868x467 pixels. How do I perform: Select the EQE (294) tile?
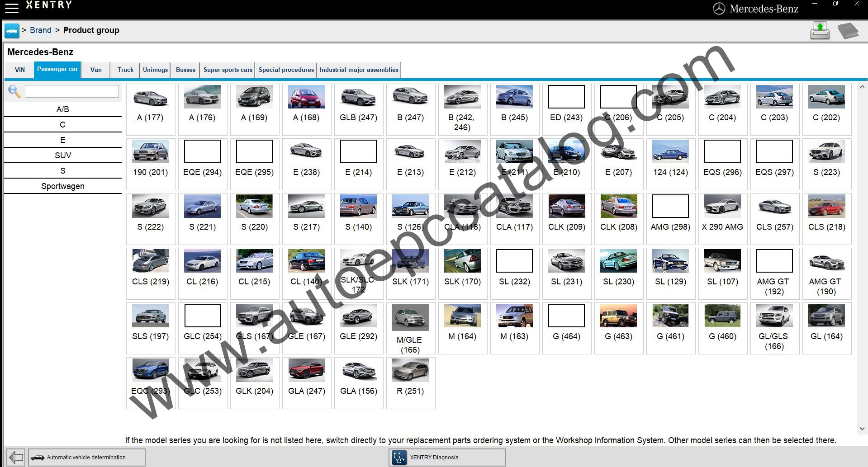[203, 164]
